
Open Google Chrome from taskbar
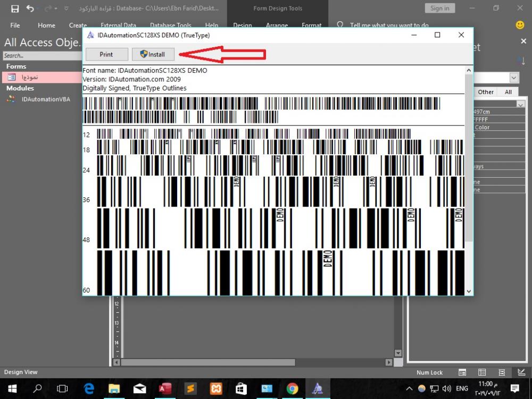pos(292,388)
